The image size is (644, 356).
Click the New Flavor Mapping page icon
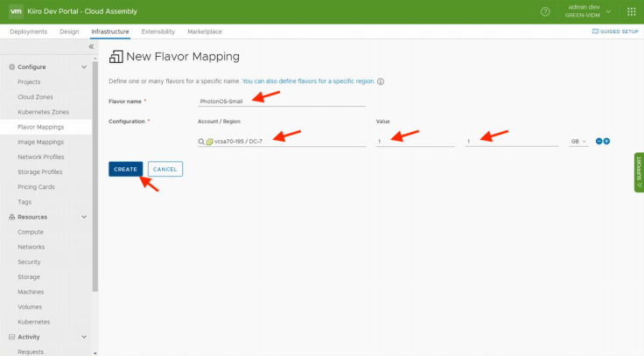pos(115,57)
